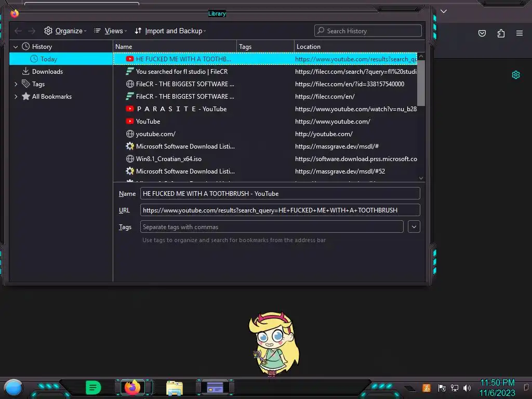Open the Action Center flag tray icon
This screenshot has height=399, width=532.
(442, 388)
